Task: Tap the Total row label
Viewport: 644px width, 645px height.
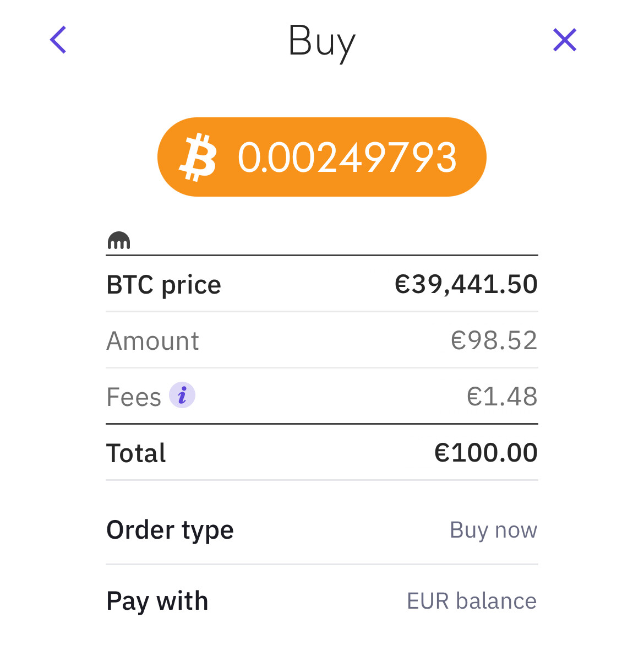Action: 135,453
